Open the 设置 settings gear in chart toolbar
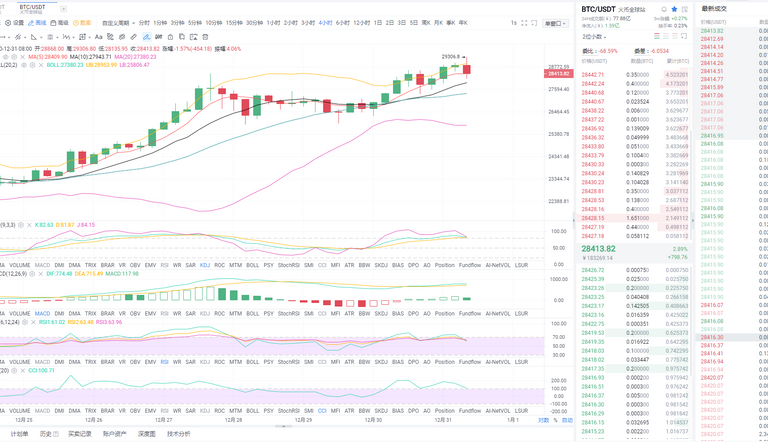The image size is (768, 442). click(x=15, y=23)
